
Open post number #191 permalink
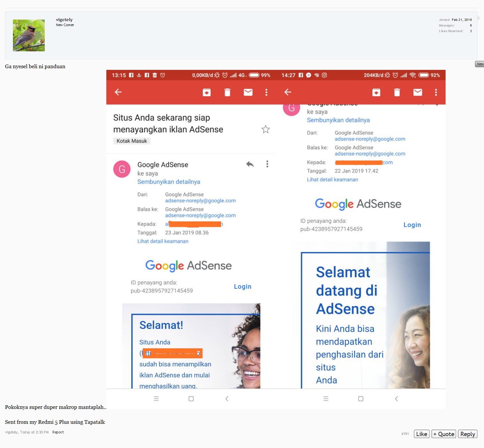[x=405, y=434]
